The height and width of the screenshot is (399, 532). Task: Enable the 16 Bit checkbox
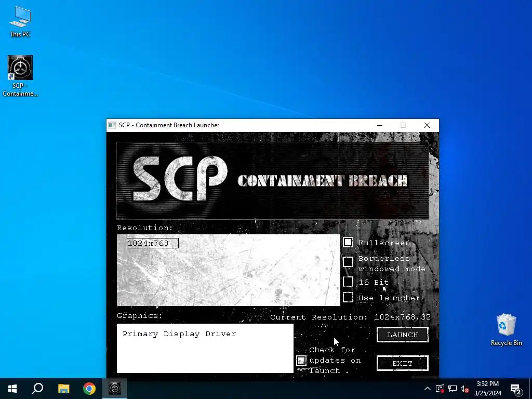point(348,282)
